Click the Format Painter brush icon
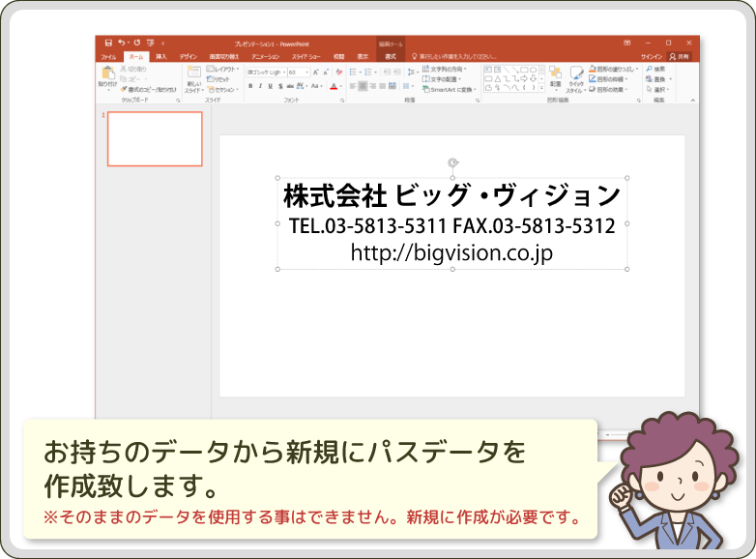This screenshot has width=756, height=559. click(124, 89)
